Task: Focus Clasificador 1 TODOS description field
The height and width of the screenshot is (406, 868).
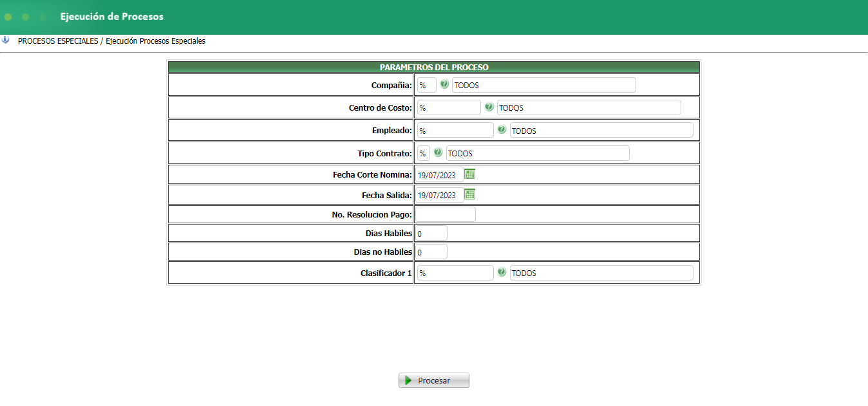Action: click(x=601, y=273)
